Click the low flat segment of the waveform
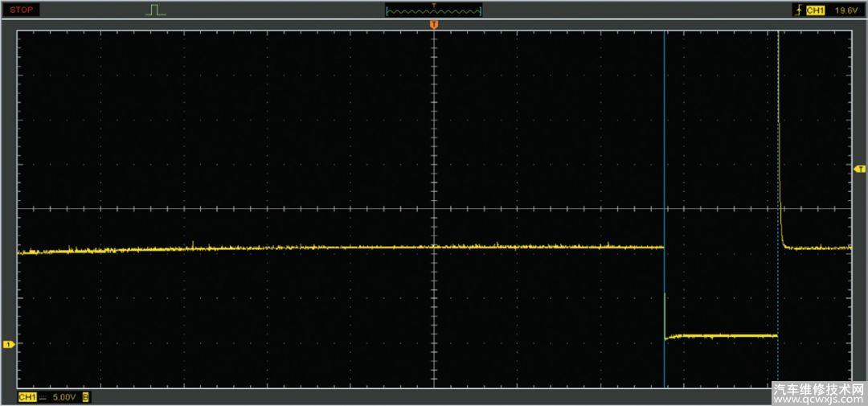 pyautogui.click(x=721, y=336)
